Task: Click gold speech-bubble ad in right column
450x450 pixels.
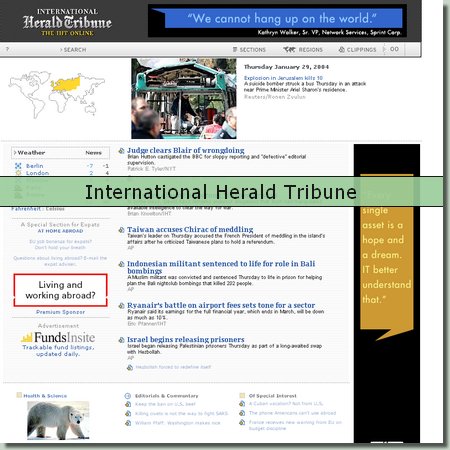Action: (x=387, y=257)
